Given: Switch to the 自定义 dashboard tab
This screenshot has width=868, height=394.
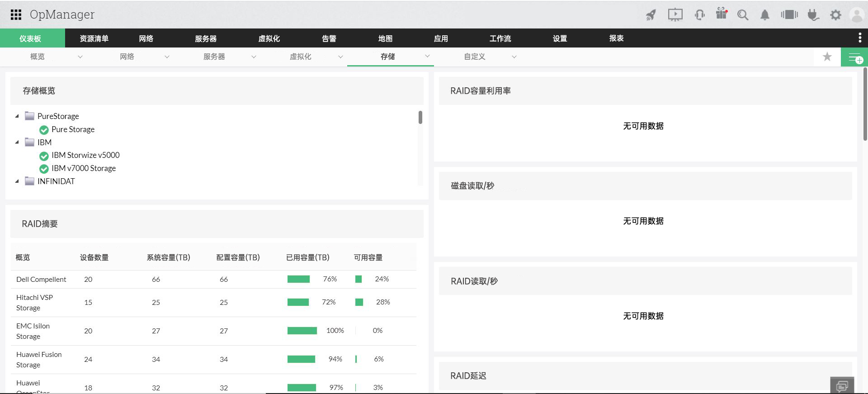Looking at the screenshot, I should point(475,57).
